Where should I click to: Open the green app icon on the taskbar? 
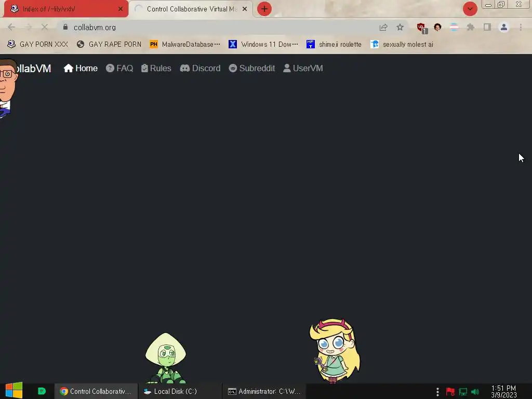(x=42, y=391)
